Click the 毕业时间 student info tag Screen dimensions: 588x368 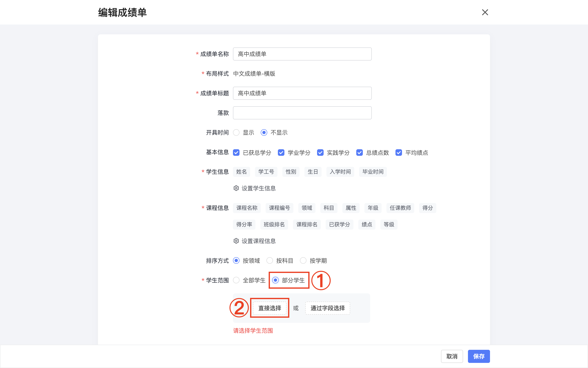click(x=373, y=172)
